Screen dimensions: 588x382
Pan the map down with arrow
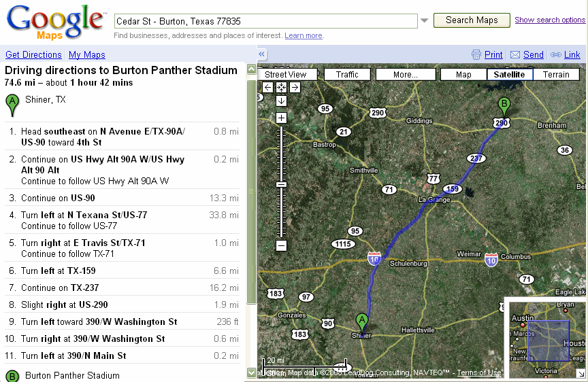tap(281, 101)
